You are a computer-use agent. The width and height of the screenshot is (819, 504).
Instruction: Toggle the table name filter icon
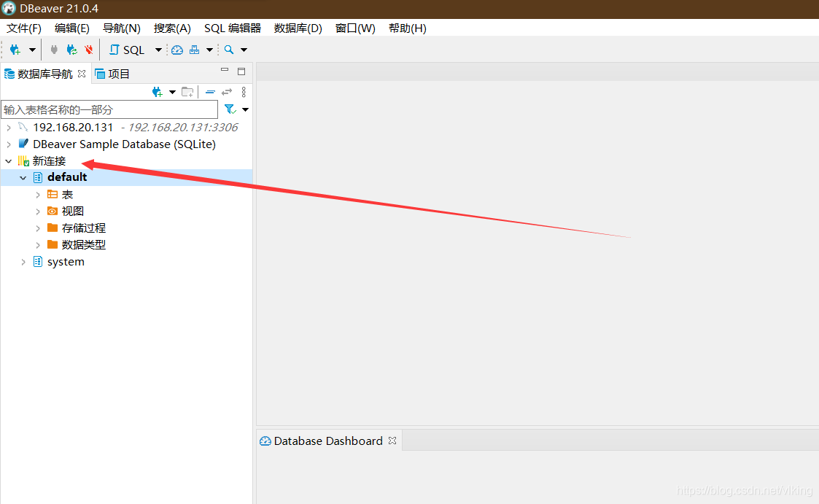(x=230, y=109)
